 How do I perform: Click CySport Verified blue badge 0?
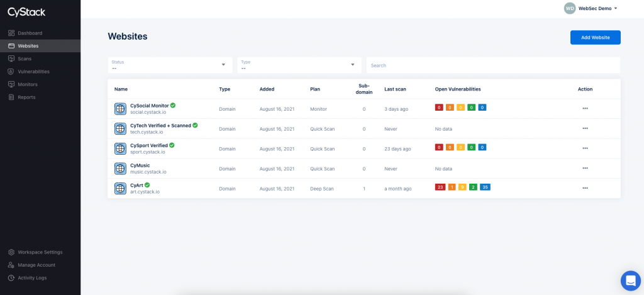[x=482, y=147]
